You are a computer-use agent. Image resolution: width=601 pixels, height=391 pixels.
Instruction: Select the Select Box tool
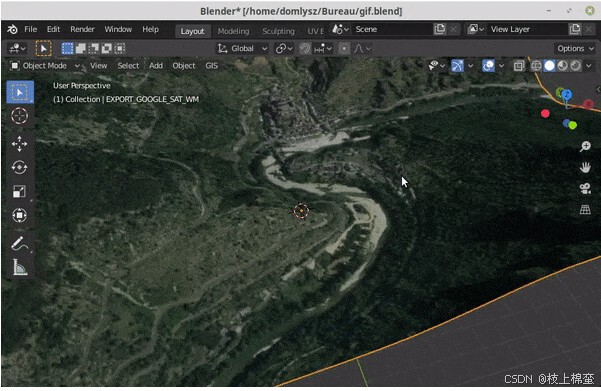[x=20, y=92]
